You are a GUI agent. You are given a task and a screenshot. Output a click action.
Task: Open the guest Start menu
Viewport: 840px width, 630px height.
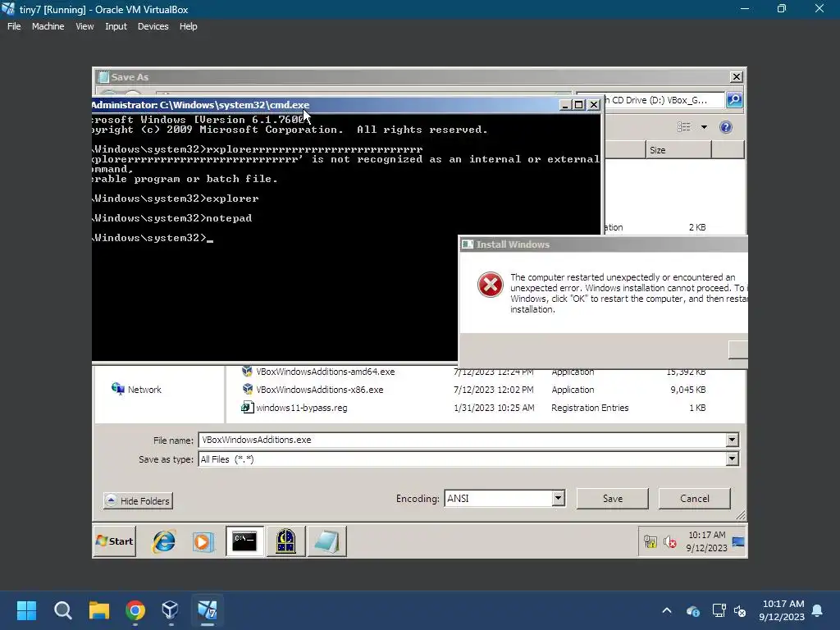point(115,541)
